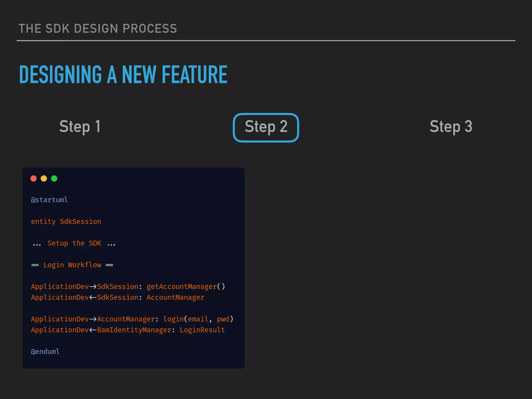Select the Step 3 label
This screenshot has height=399, width=532.
point(451,127)
